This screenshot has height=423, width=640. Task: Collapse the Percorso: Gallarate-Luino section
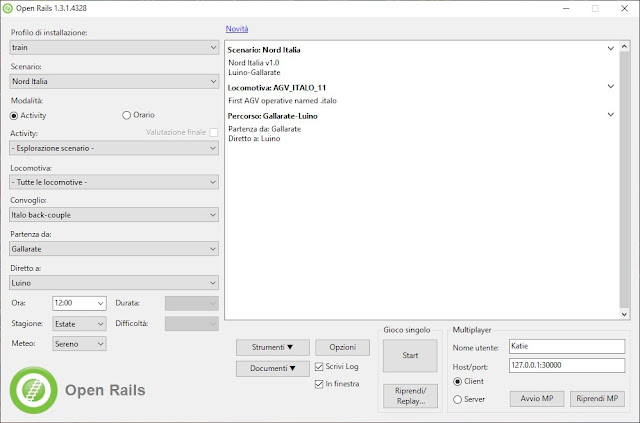(611, 114)
